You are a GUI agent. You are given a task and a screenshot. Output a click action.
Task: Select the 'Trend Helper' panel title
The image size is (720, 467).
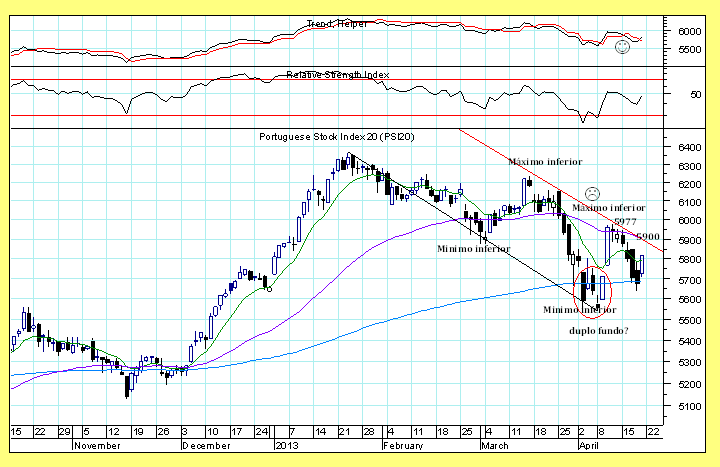tap(337, 24)
